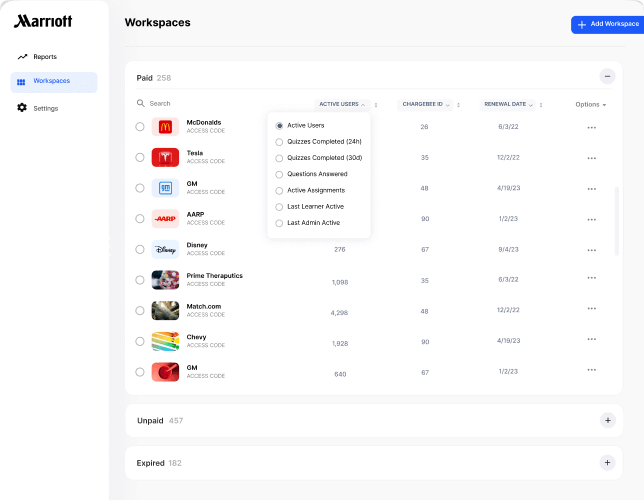Click the workspace Search field
Image resolution: width=644 pixels, height=500 pixels.
[x=200, y=103]
